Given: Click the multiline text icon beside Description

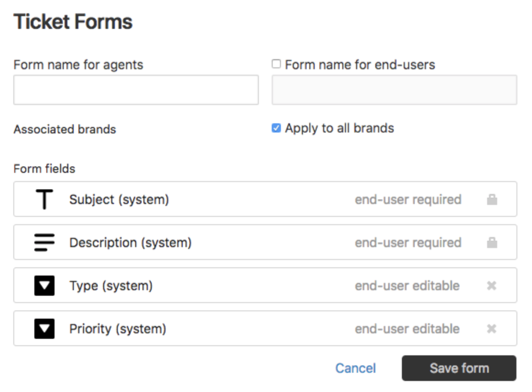Looking at the screenshot, I should click(43, 242).
